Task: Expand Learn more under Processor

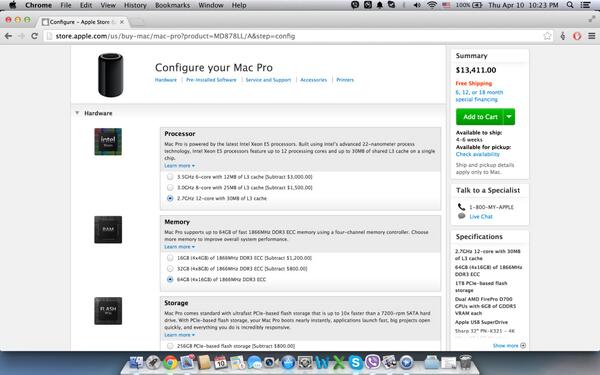Action: (x=179, y=166)
